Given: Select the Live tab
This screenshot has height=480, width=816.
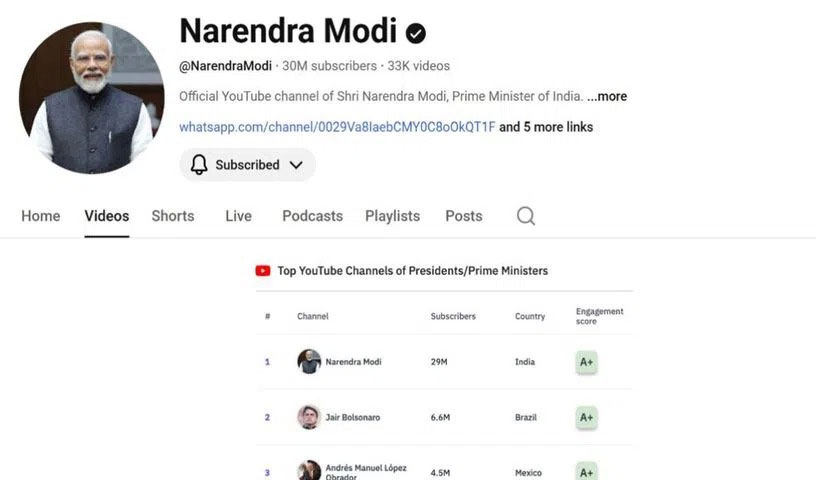Looking at the screenshot, I should coord(238,216).
